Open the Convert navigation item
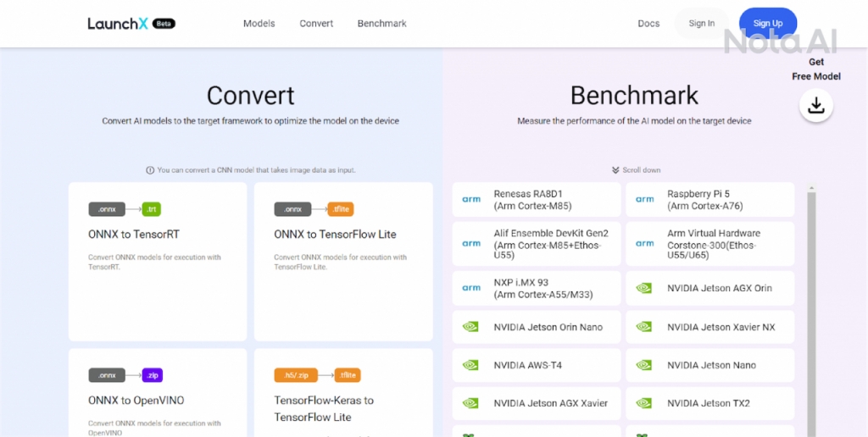The width and height of the screenshot is (868, 437). click(x=316, y=24)
